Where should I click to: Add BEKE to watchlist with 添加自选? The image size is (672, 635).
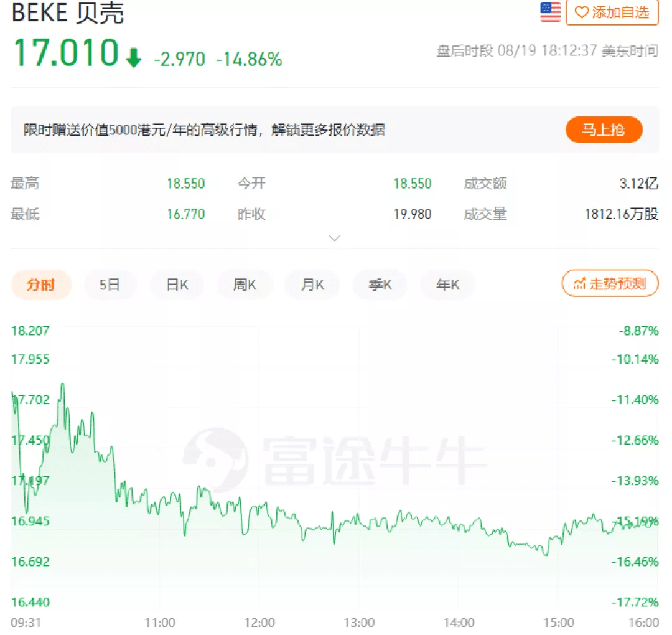[x=612, y=12]
